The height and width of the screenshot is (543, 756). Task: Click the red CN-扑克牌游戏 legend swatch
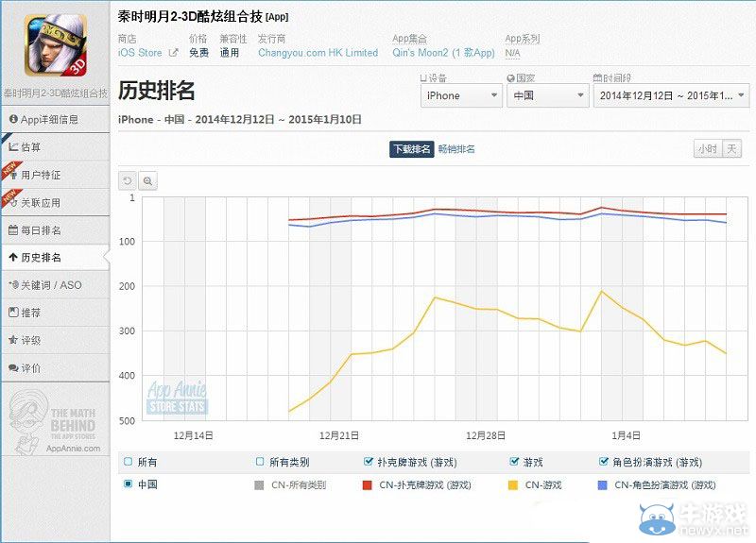(x=367, y=485)
